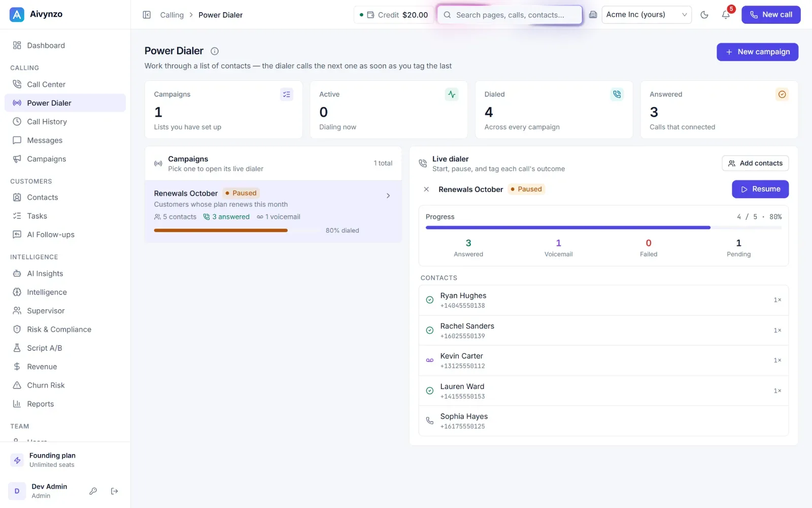Click the Power Dialer info icon
Screen dimensions: 812x508
click(x=215, y=51)
